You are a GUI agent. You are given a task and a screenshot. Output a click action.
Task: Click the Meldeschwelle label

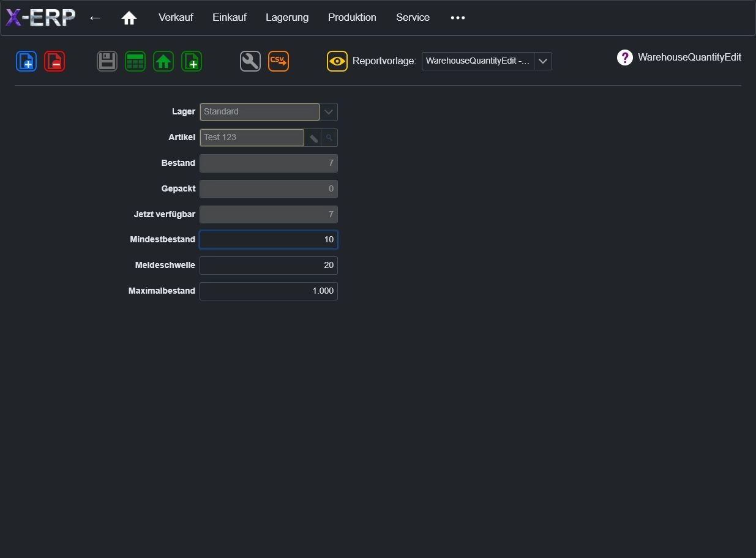(x=165, y=266)
